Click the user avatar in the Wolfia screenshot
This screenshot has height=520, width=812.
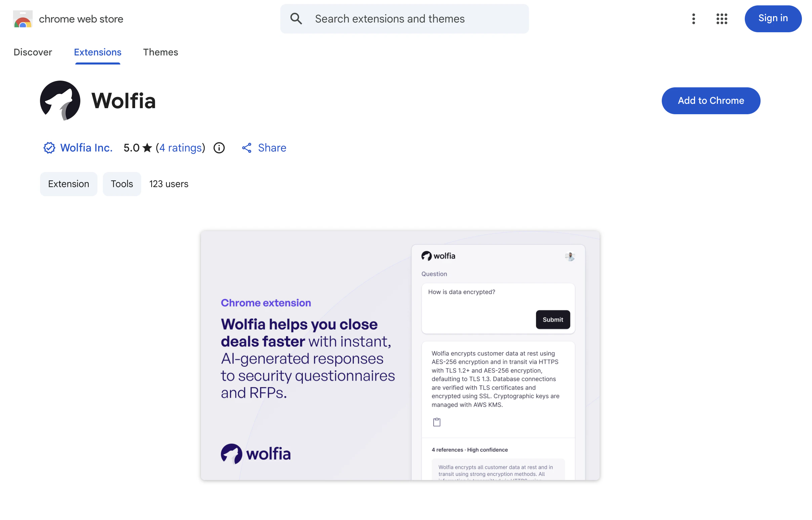click(x=570, y=257)
